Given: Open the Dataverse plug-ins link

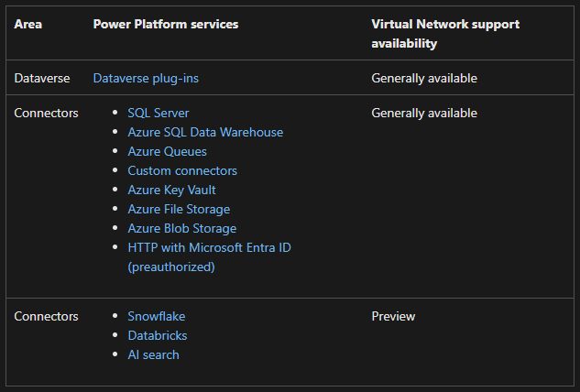Looking at the screenshot, I should [146, 79].
